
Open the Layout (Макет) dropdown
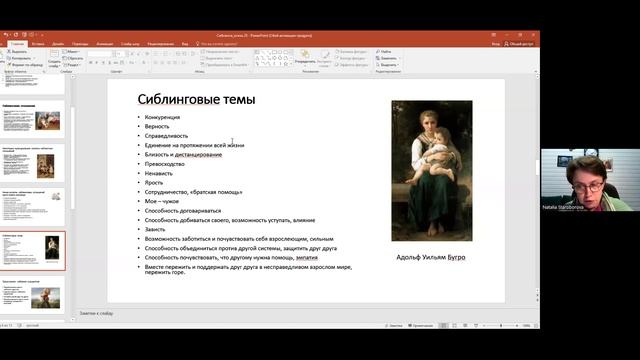[71, 51]
